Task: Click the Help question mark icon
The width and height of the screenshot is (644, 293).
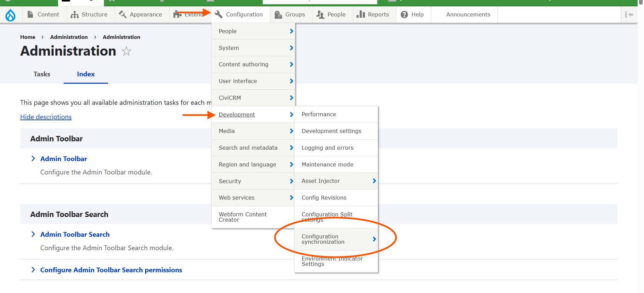Action: (x=404, y=14)
